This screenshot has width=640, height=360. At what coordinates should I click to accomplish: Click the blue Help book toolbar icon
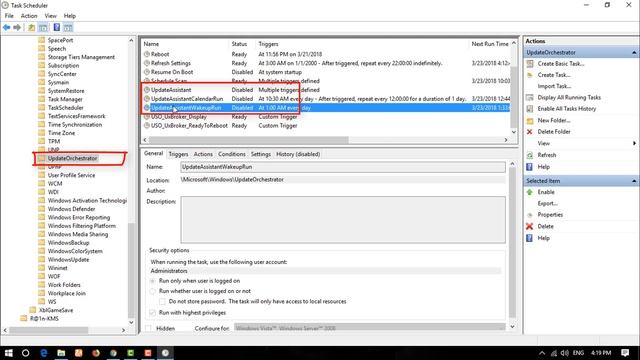[57, 27]
